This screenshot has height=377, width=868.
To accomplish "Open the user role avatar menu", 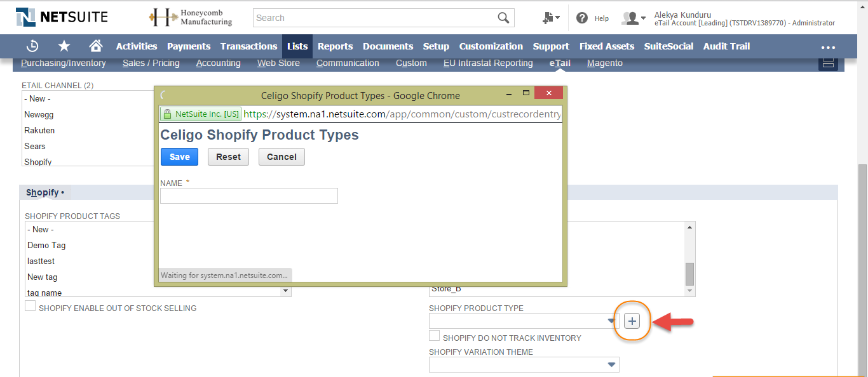I will (x=634, y=18).
